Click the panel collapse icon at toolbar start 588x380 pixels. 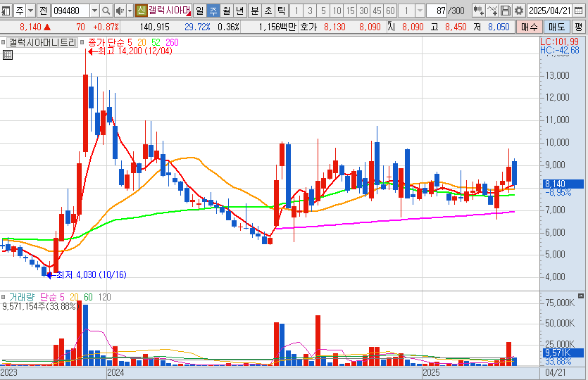(x=6, y=11)
